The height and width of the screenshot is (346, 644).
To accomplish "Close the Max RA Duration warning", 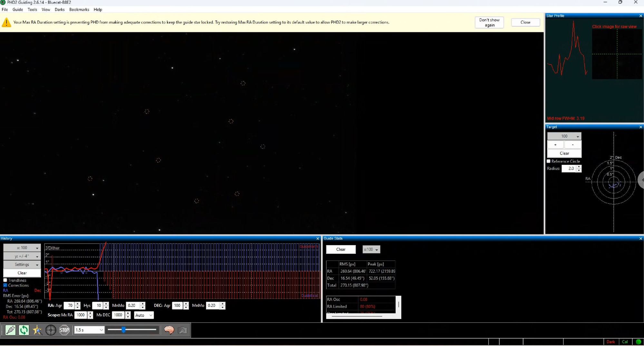I will (x=525, y=22).
